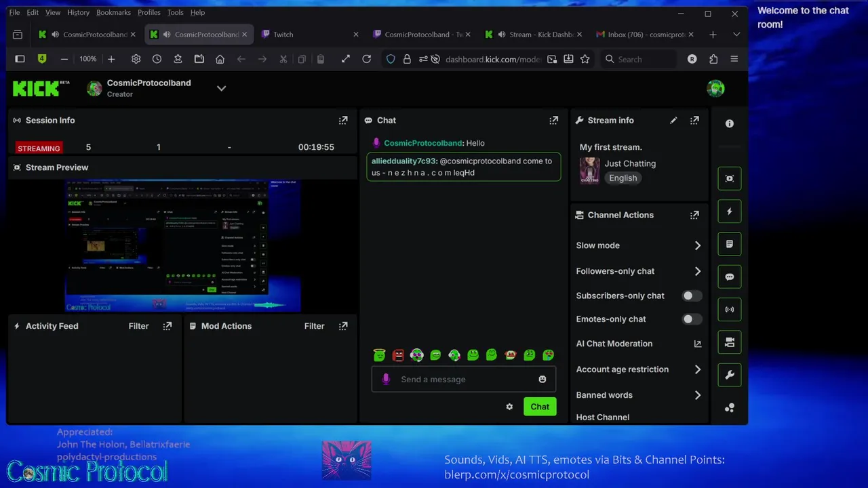Open Host Channel action
The height and width of the screenshot is (488, 868).
coord(603,418)
